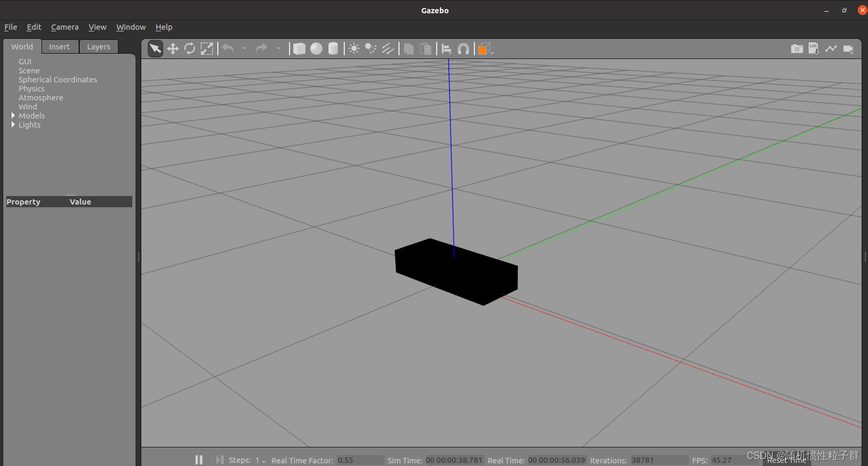This screenshot has width=868, height=466.
Task: Select Atmosphere in the world tree
Action: click(41, 98)
